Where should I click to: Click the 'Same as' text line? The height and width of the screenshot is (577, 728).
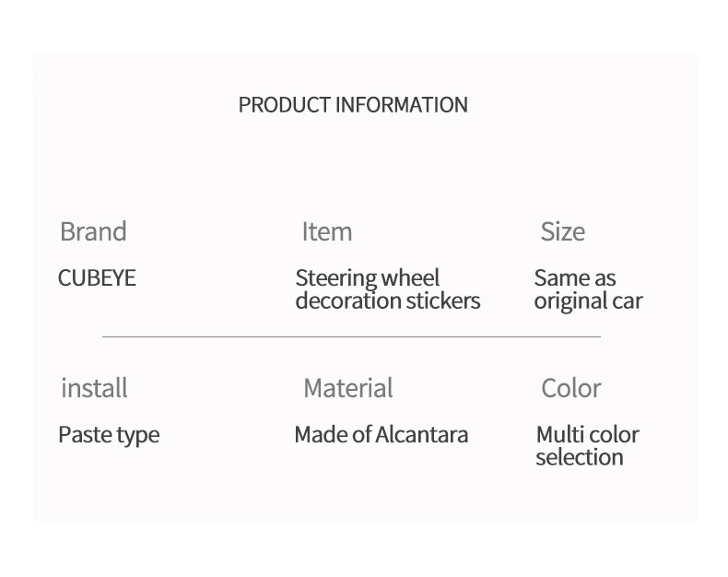[x=575, y=277]
